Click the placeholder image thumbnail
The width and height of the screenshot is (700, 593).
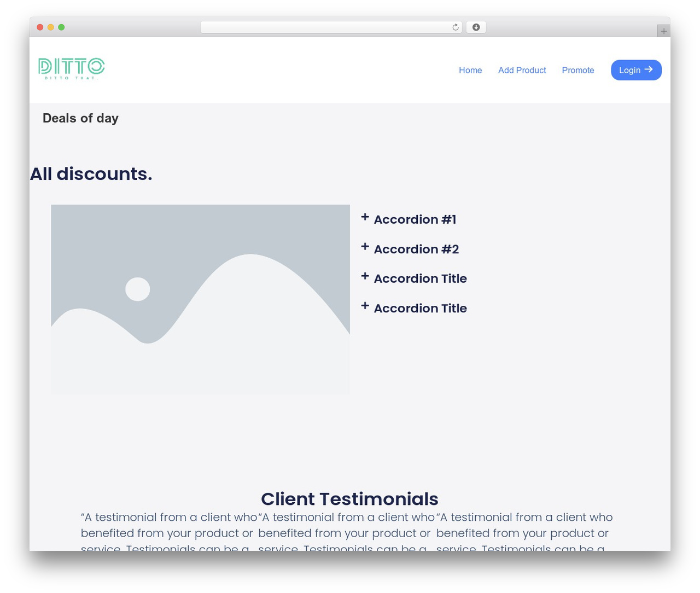tap(200, 300)
